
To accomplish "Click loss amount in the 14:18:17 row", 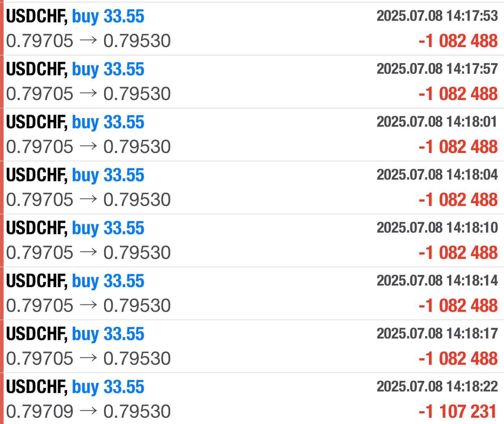I will pos(458,358).
